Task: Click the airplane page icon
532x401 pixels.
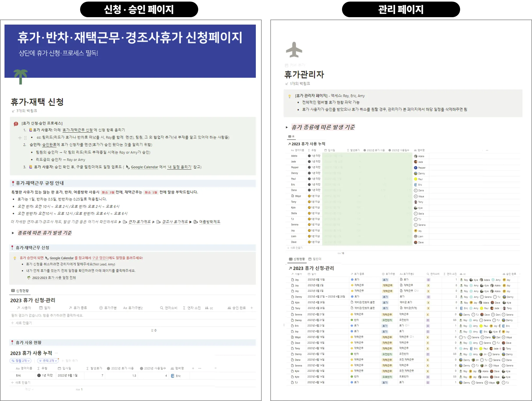Action: click(x=294, y=50)
